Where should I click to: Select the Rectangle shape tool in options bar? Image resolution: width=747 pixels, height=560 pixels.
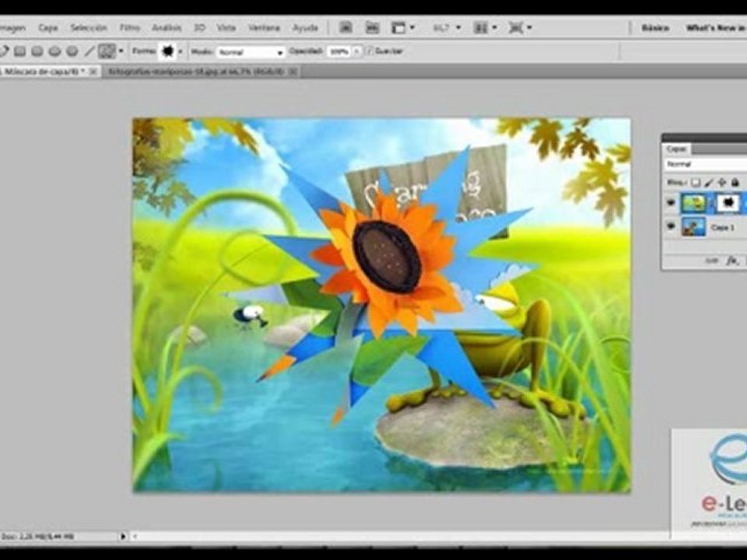click(19, 51)
